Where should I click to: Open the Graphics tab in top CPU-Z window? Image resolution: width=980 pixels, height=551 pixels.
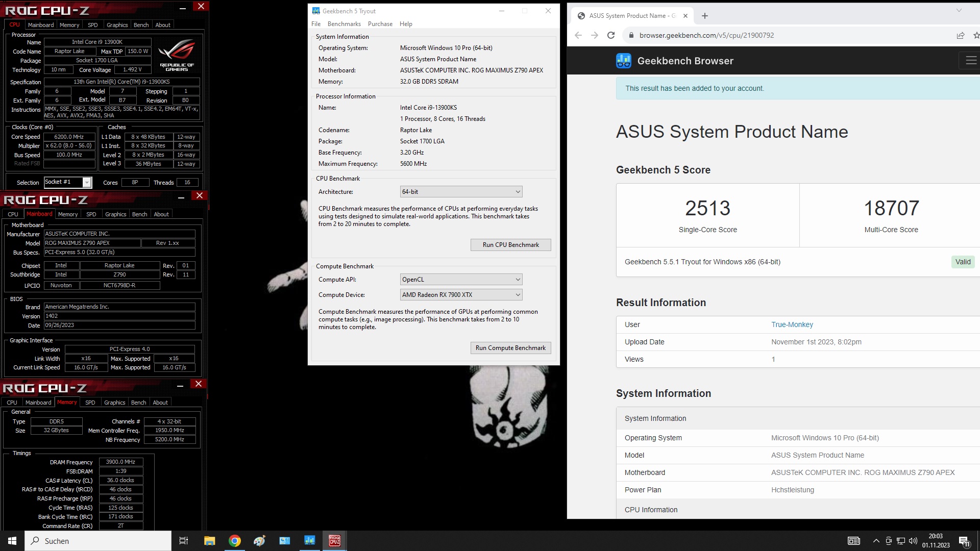coord(117,25)
